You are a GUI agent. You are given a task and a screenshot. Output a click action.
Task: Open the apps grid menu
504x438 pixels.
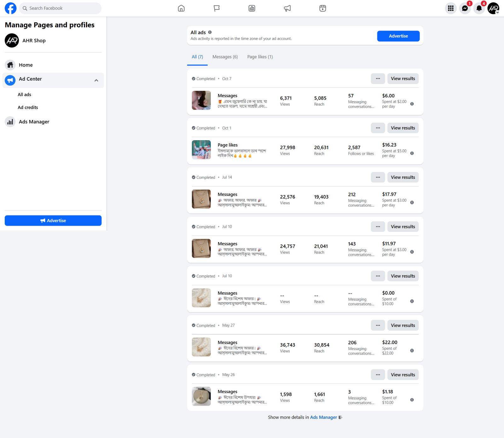tap(451, 9)
